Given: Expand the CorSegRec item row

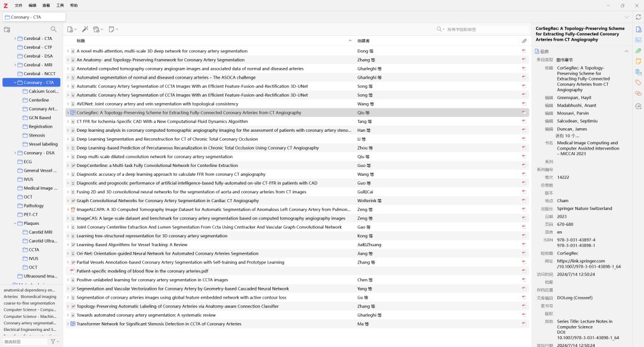Looking at the screenshot, I should coord(68,113).
